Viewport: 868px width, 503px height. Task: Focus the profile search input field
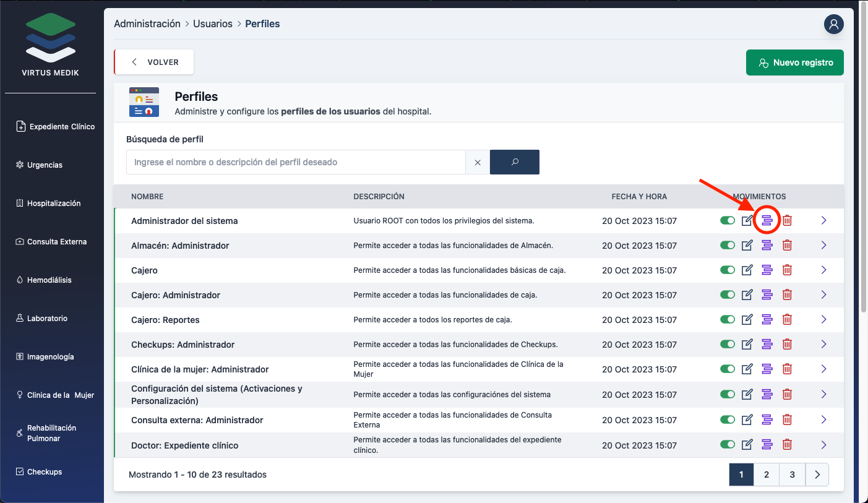pyautogui.click(x=296, y=162)
